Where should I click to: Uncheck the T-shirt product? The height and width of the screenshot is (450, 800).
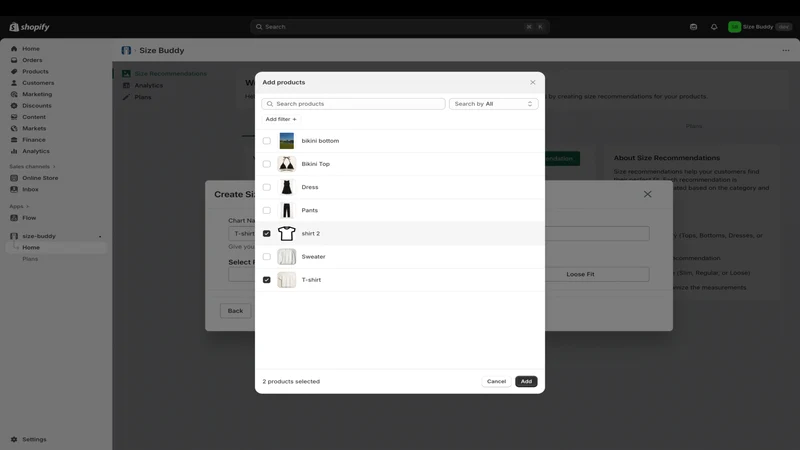pos(266,280)
